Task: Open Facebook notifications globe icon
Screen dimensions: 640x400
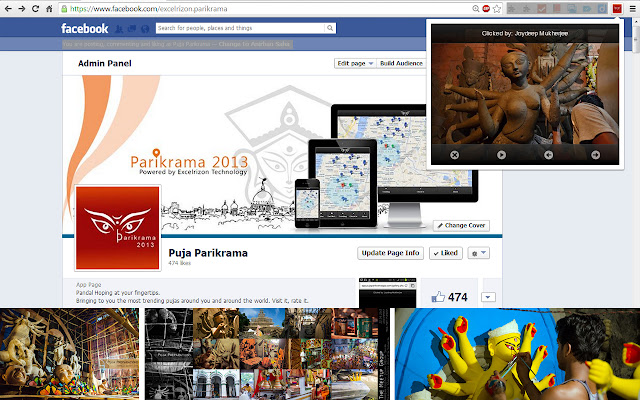Action: click(145, 29)
